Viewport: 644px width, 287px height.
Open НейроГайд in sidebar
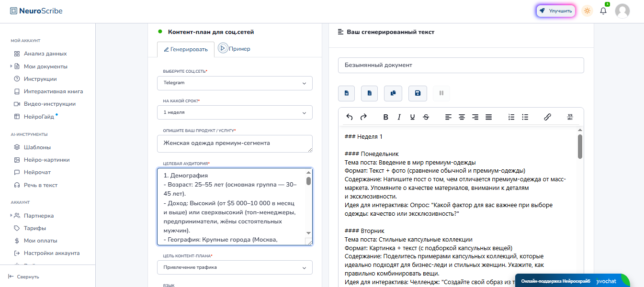coord(39,116)
